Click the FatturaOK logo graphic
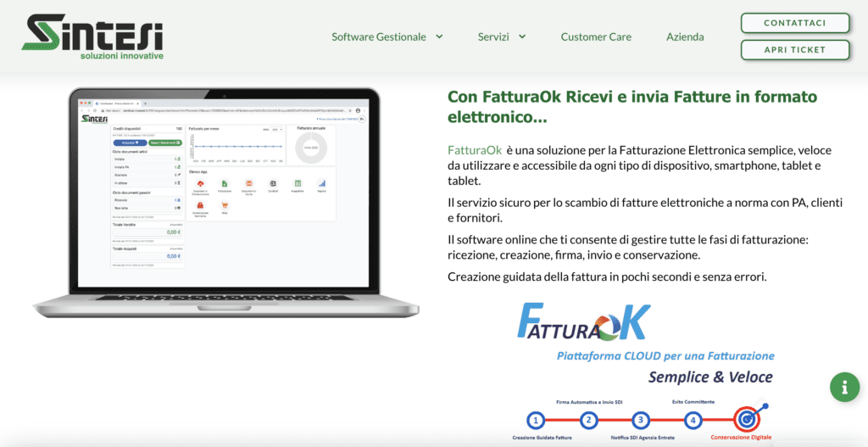 click(x=583, y=323)
